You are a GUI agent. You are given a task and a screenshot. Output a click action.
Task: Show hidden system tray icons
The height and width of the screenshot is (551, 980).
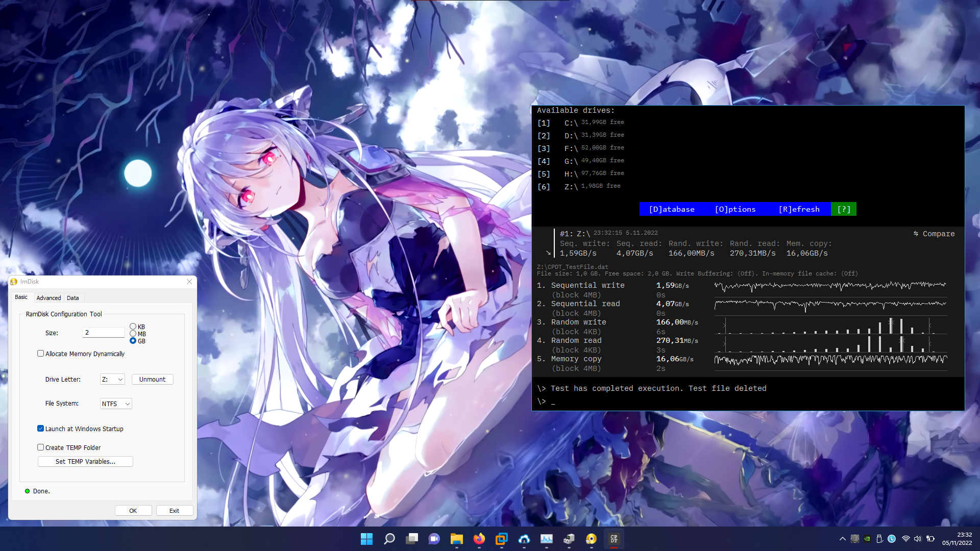click(843, 539)
